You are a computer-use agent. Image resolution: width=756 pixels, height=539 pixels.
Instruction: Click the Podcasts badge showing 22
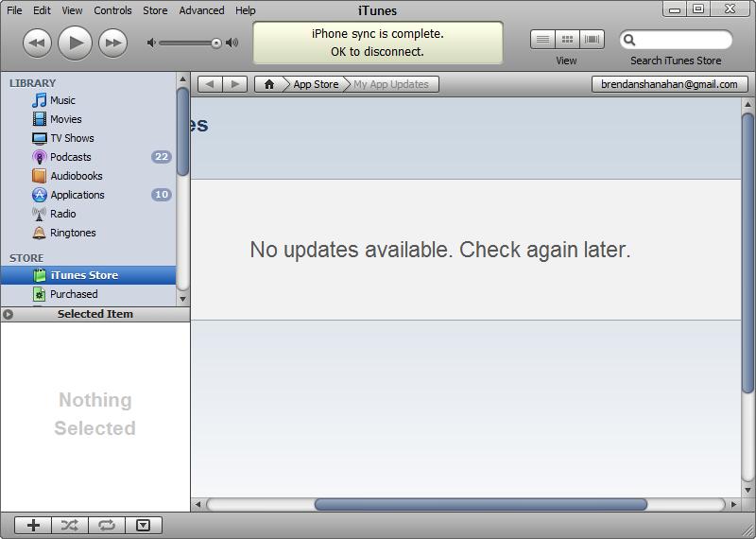click(162, 157)
